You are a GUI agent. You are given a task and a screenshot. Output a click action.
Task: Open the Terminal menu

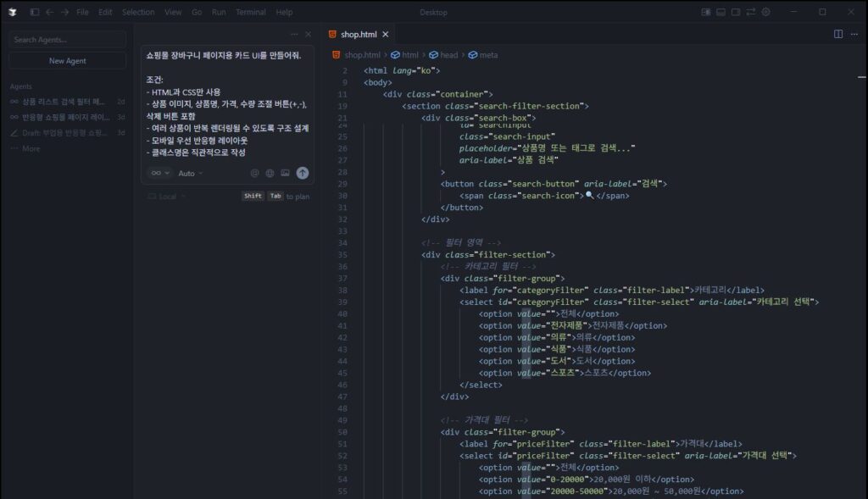pyautogui.click(x=251, y=12)
